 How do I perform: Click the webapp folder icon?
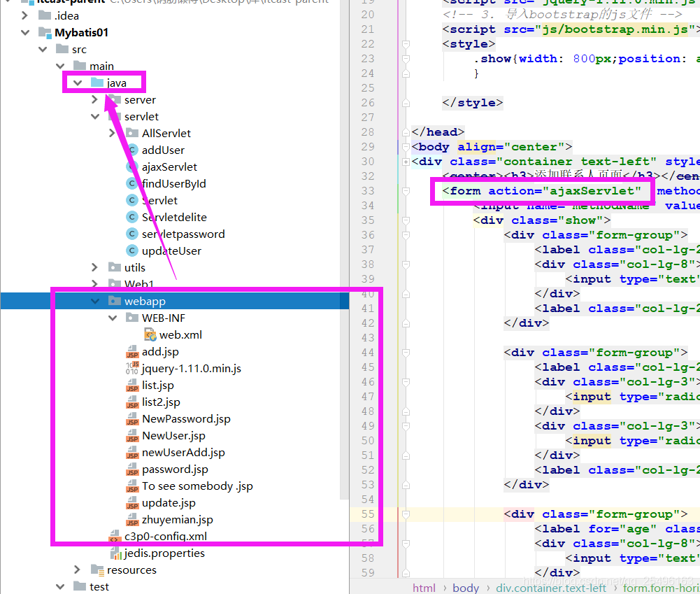[x=115, y=301]
